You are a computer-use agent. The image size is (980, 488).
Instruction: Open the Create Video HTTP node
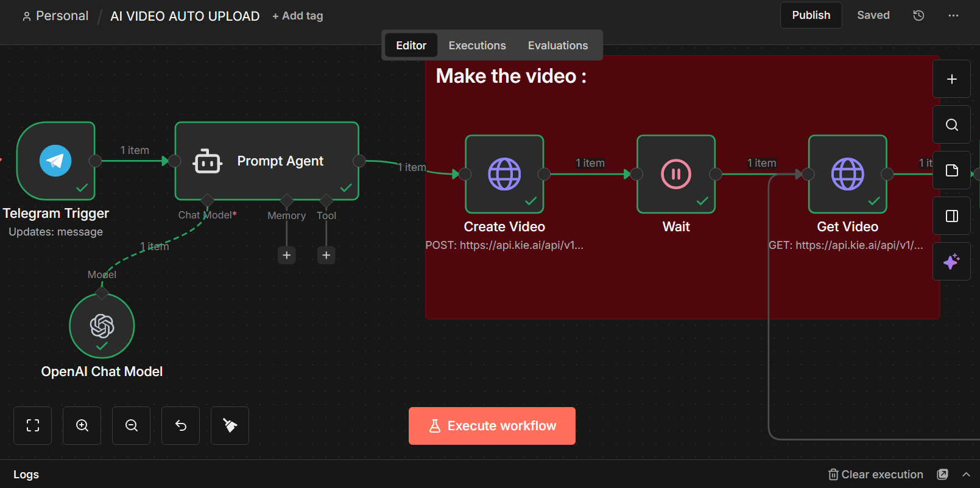pos(504,174)
